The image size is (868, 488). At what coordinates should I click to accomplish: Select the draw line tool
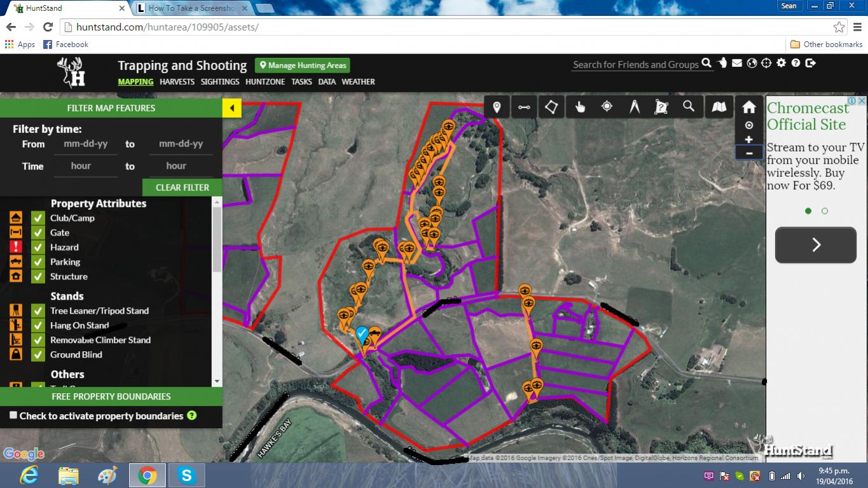pyautogui.click(x=524, y=107)
